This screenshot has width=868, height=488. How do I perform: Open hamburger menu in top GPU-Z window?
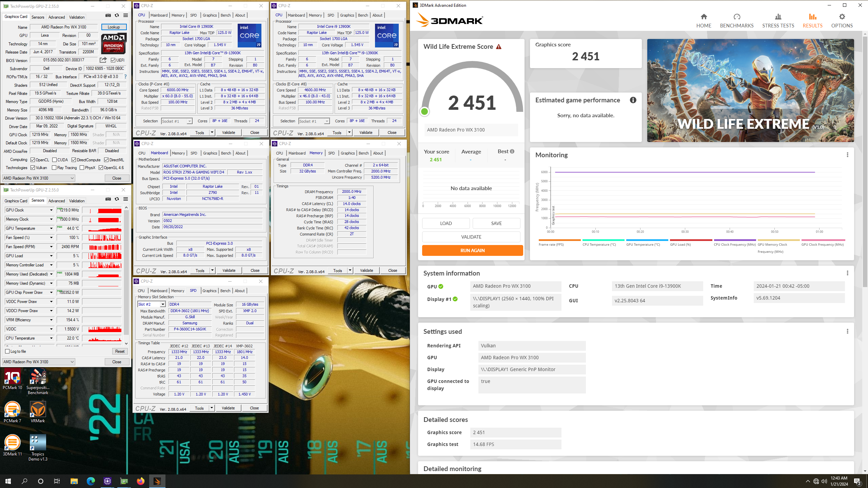tap(125, 15)
